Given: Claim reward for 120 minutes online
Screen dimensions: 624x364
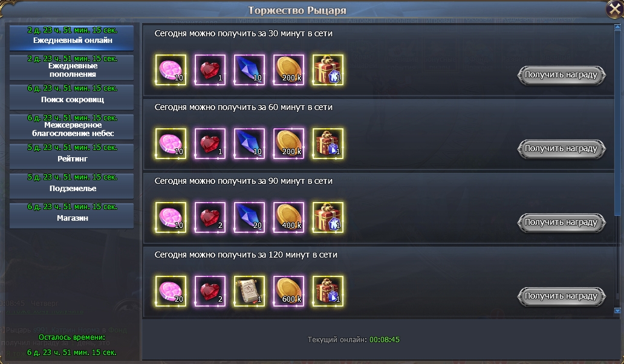Looking at the screenshot, I should pos(561,296).
